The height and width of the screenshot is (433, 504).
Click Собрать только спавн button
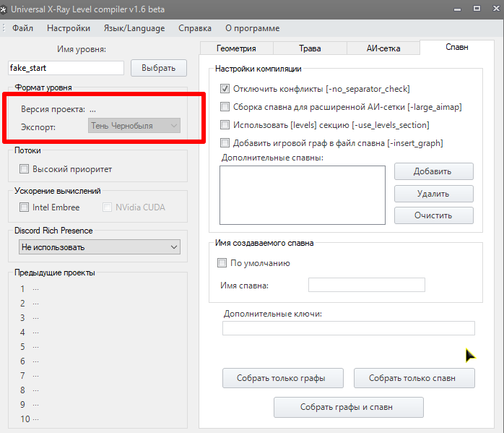[x=414, y=378]
